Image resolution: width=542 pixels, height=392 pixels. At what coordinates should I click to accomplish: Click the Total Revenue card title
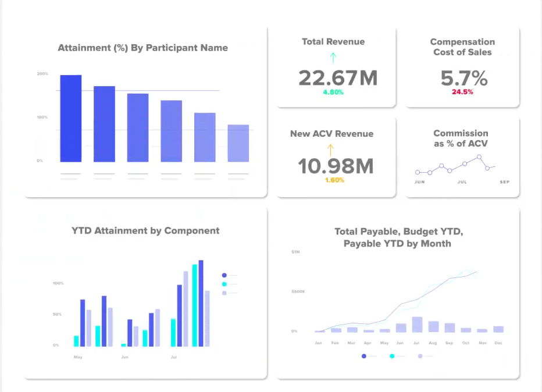click(333, 41)
